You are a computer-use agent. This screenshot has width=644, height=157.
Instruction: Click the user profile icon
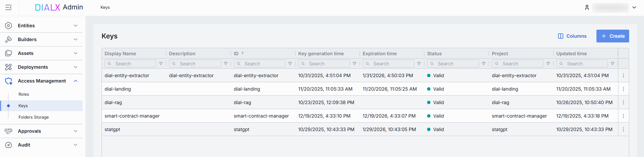pos(587,7)
